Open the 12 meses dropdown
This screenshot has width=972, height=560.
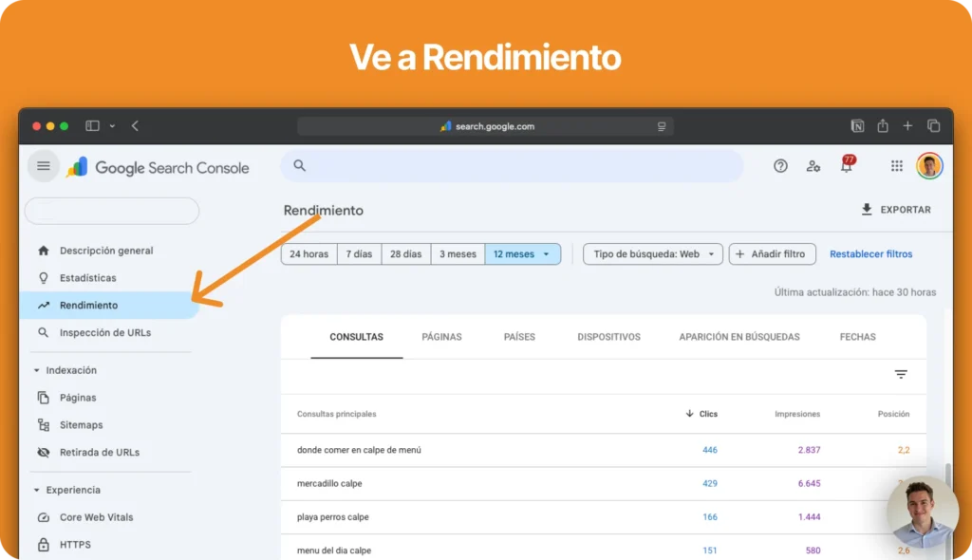(522, 254)
